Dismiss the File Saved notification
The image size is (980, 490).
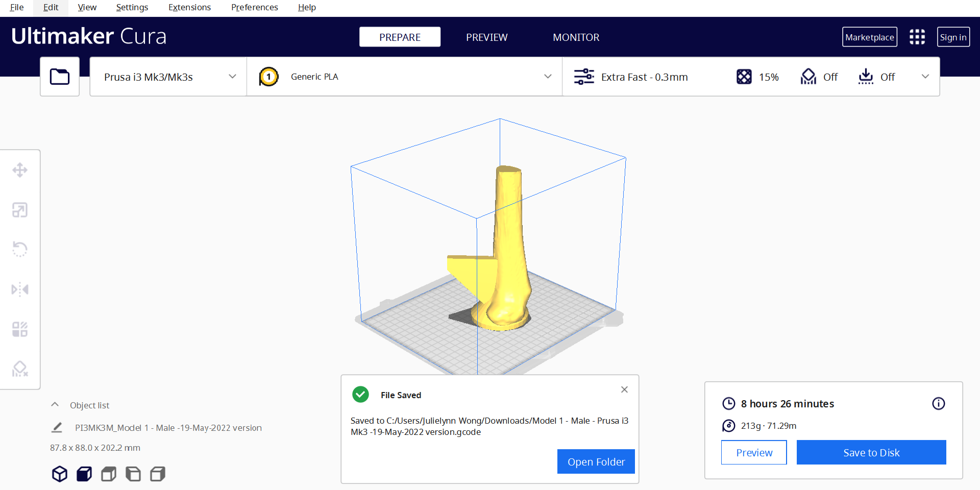point(624,389)
